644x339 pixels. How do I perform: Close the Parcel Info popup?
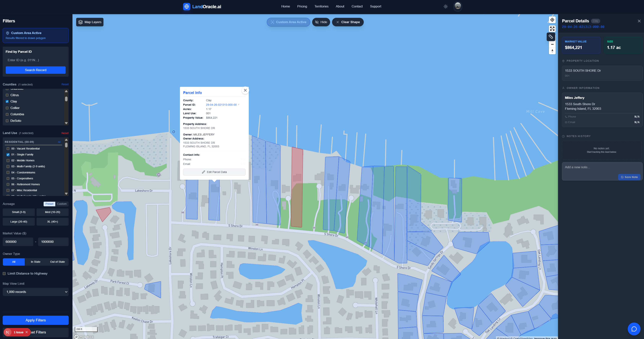tap(245, 90)
